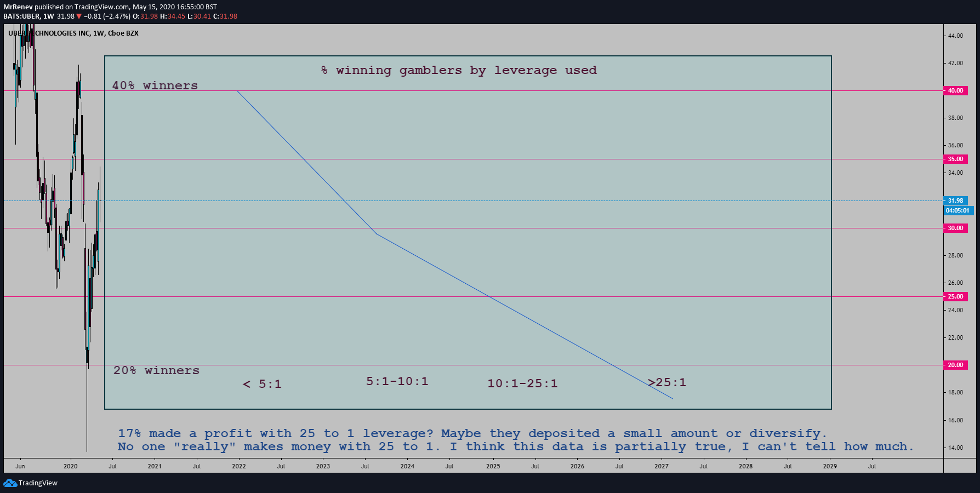Image resolution: width=980 pixels, height=493 pixels.
Task: Click the 2027 label on time axis
Action: coord(662,466)
